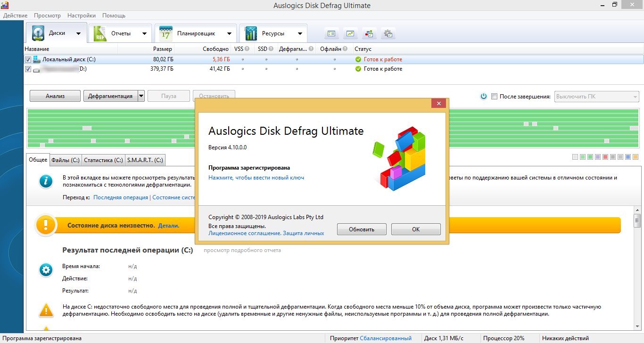
Task: Click the Диски hard drive icon
Action: [x=38, y=33]
